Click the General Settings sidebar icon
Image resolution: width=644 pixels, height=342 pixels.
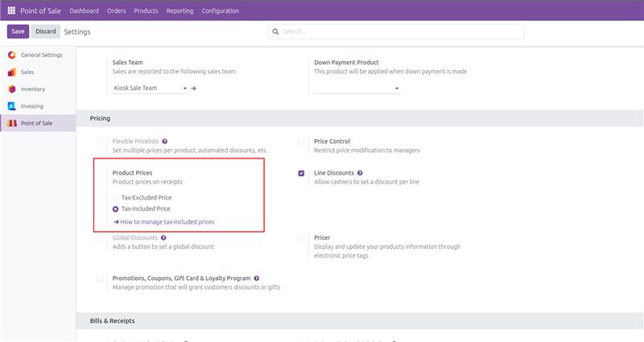(11, 55)
